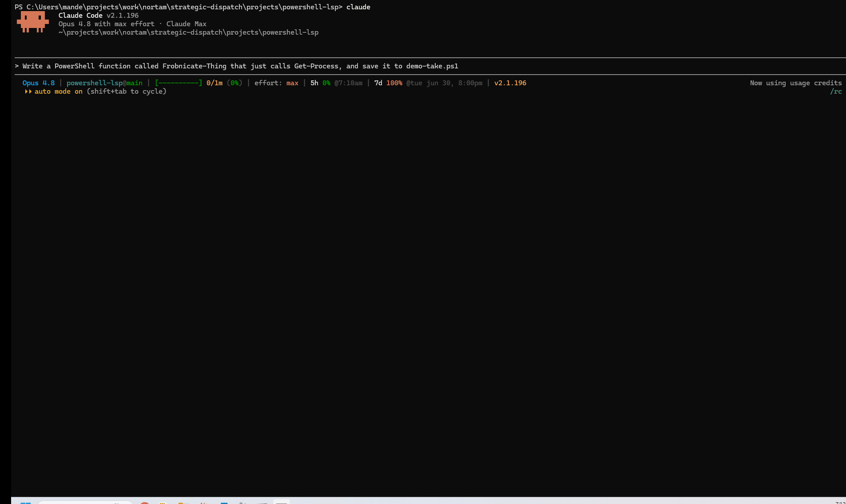Click the '~\projects\work\nortam' working directory path

[x=188, y=32]
